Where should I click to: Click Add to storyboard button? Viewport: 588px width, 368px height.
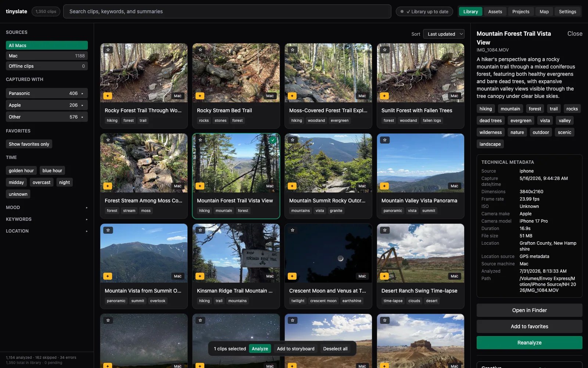point(295,348)
